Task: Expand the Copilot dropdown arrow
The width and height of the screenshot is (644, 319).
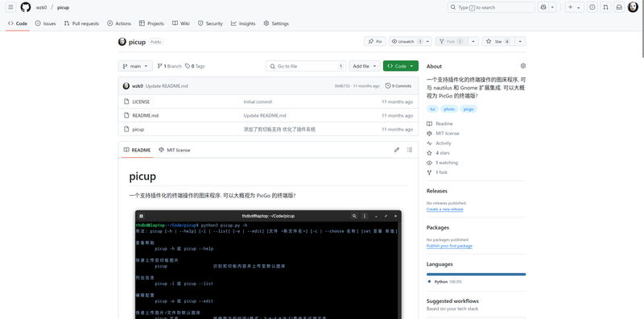Action: pyautogui.click(x=552, y=7)
